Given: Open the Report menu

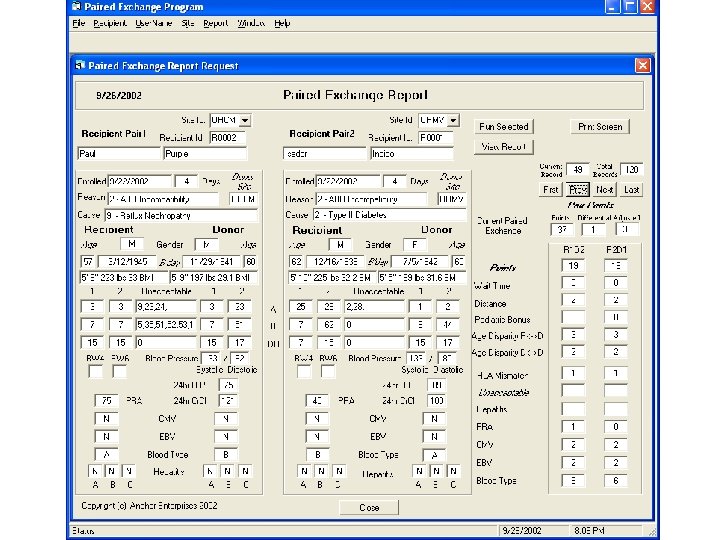Looking at the screenshot, I should click(x=215, y=23).
